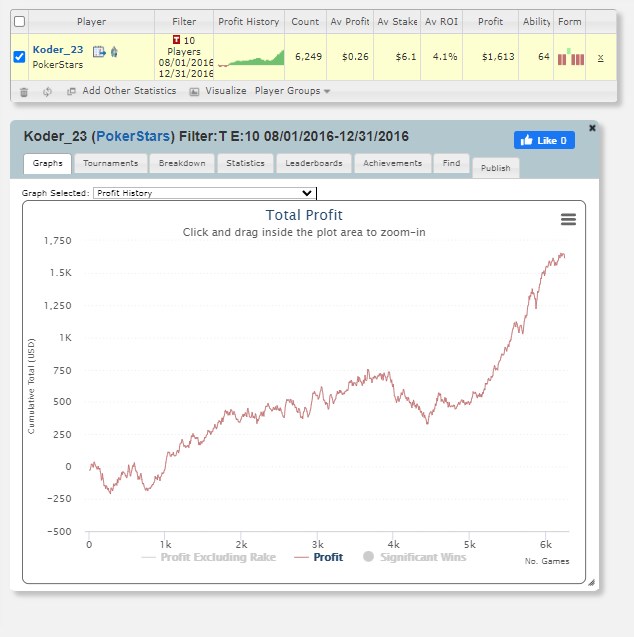This screenshot has height=637, width=634.
Task: Click the trash delete icon below the player table
Action: [x=24, y=92]
